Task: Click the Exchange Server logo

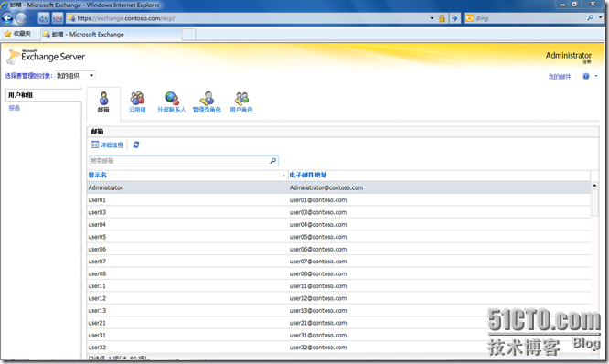Action: [x=46, y=57]
